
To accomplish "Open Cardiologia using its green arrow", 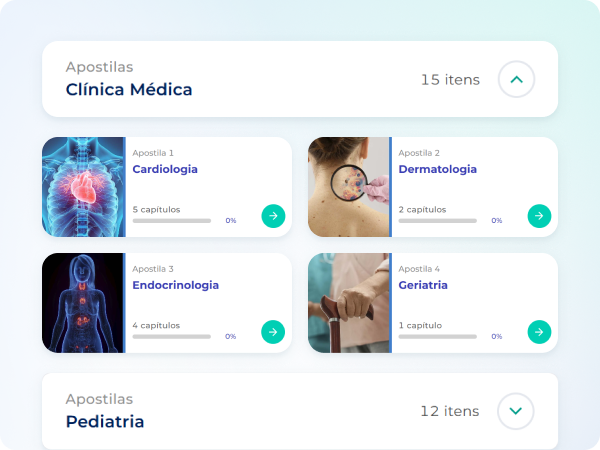I will point(273,215).
